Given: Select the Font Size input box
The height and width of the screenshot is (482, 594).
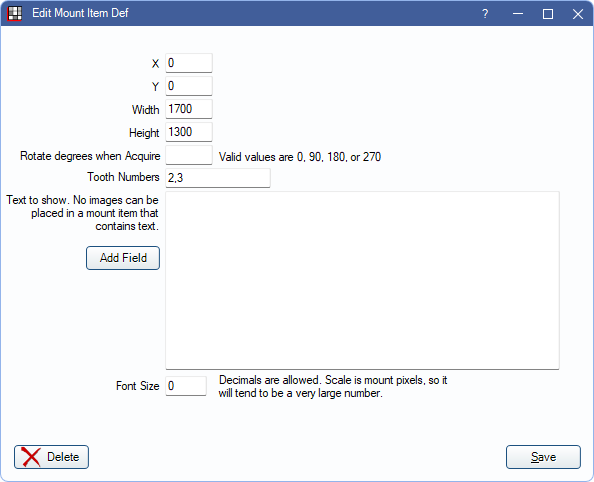Looking at the screenshot, I should (x=186, y=386).
